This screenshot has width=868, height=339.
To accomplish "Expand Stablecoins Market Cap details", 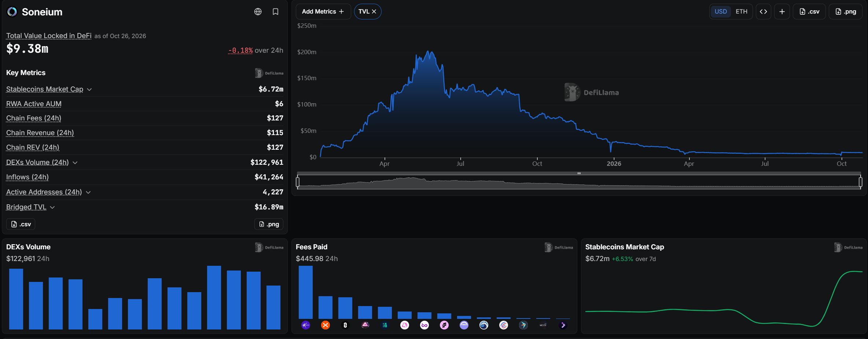I will coord(89,89).
